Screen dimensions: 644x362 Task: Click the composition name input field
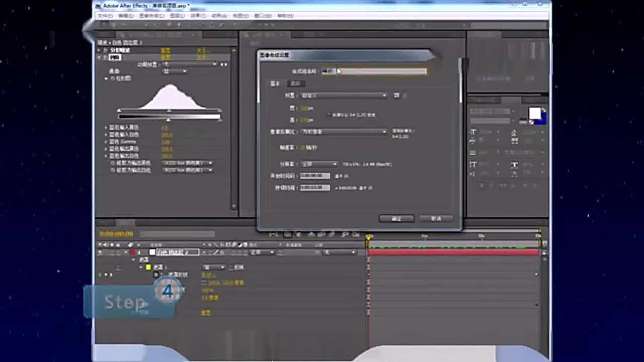coord(374,71)
